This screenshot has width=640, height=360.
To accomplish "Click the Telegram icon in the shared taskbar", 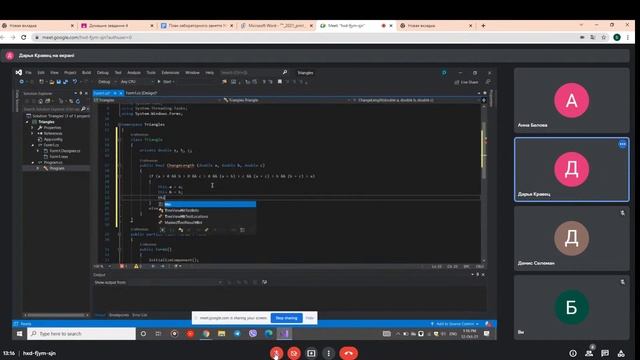I will click(x=237, y=333).
